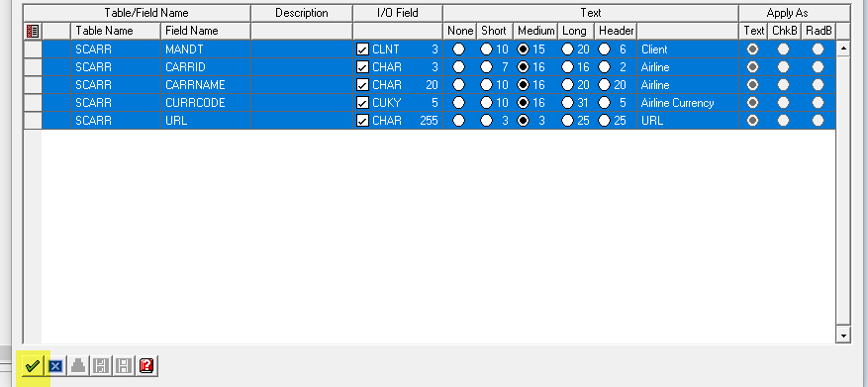Choose Medium text radio for CARRID row
868x387 pixels.
coord(523,67)
